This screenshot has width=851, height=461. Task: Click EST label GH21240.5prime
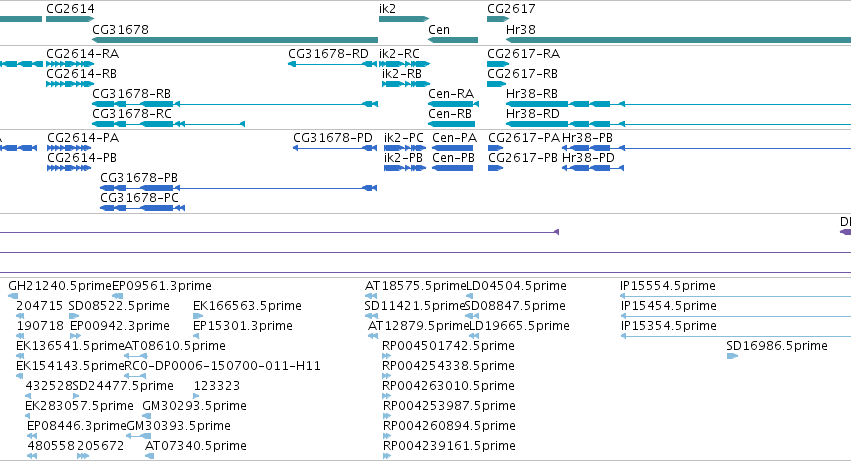[60, 286]
